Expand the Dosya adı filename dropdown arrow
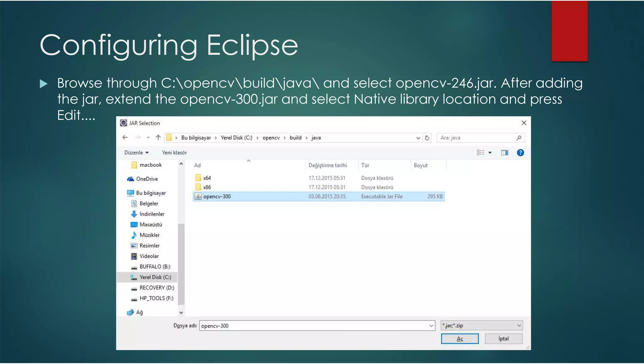 click(431, 326)
